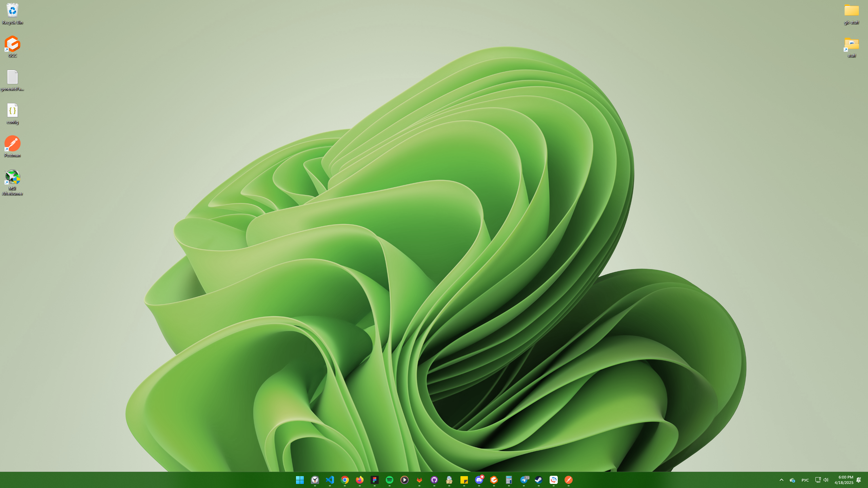Open the clock and date flyout
The image size is (868, 488).
pyautogui.click(x=844, y=480)
